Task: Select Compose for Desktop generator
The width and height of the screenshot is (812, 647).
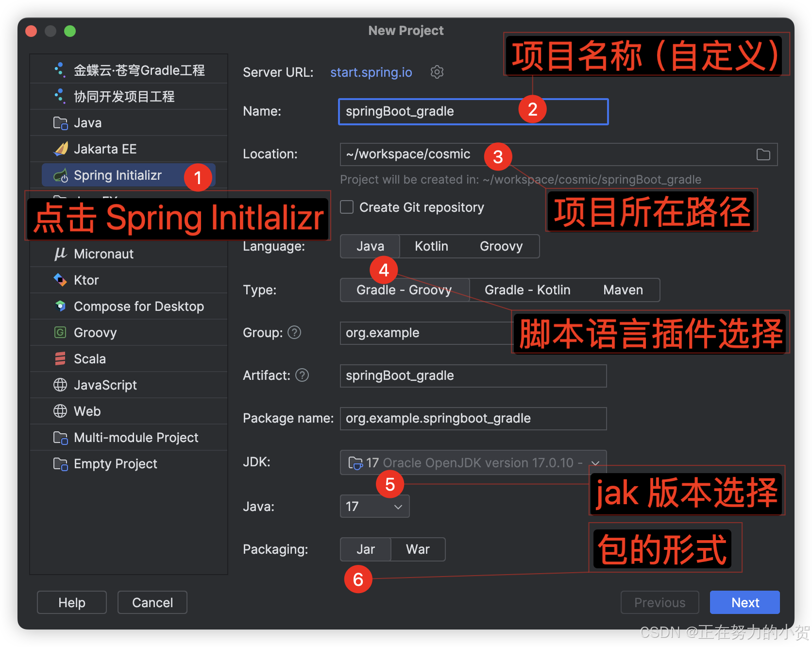Action: pos(129,306)
